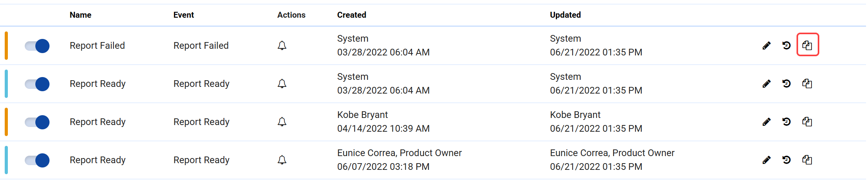This screenshot has height=184, width=868.
Task: Click bell icon in Kobe Bryant's row
Action: (x=282, y=122)
